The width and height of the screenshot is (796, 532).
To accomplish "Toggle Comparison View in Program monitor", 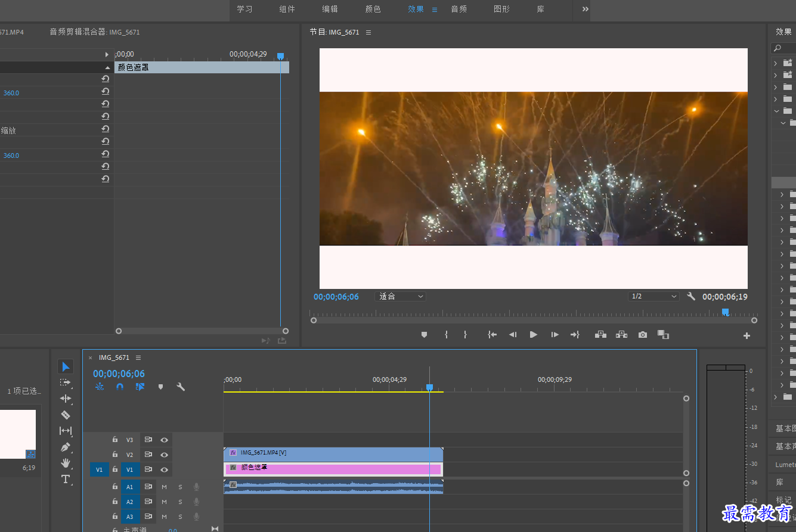I will (663, 335).
